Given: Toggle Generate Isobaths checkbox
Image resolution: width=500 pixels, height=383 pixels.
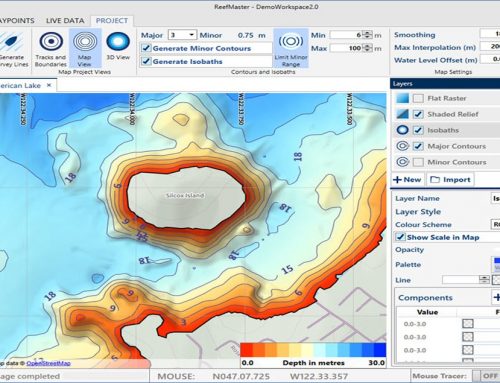Looking at the screenshot, I should pyautogui.click(x=146, y=61).
